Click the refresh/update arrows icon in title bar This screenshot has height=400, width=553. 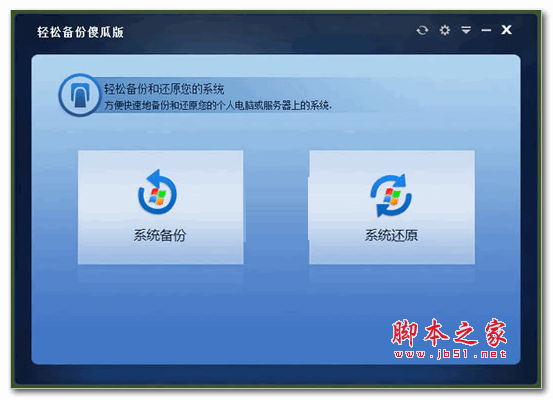(422, 30)
